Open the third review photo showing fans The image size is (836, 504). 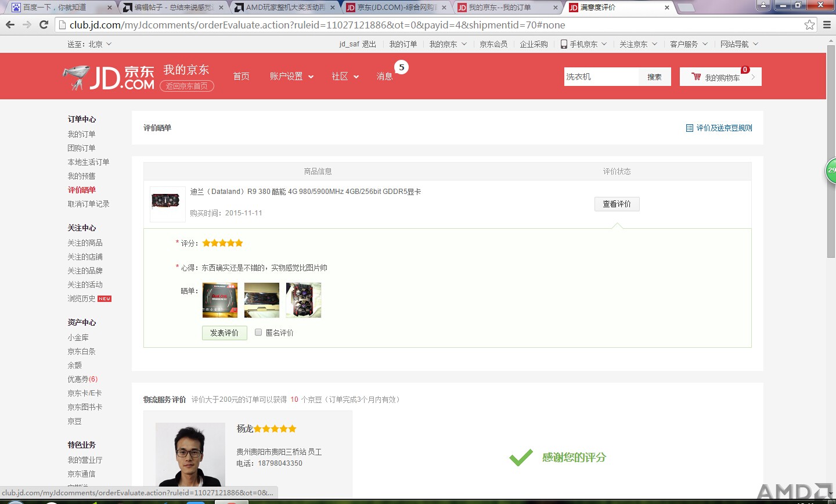(x=304, y=300)
